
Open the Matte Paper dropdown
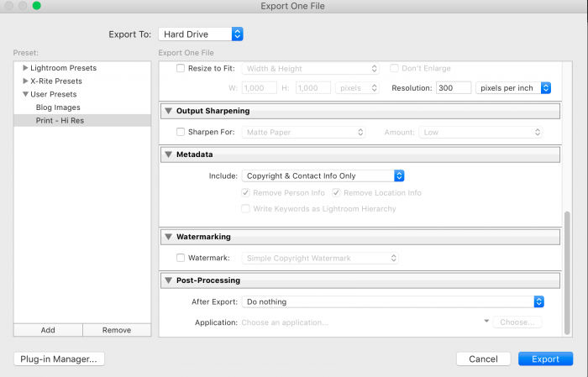[x=304, y=133]
